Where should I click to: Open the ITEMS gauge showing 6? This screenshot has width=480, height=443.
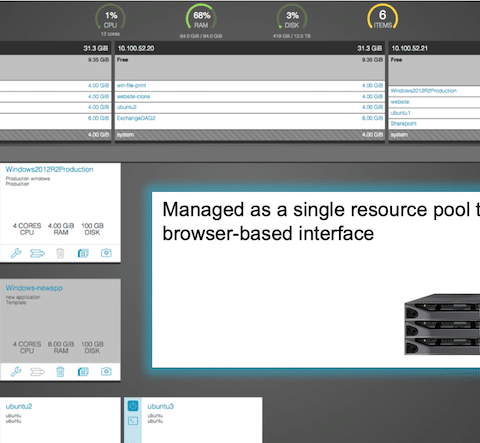coord(382,17)
